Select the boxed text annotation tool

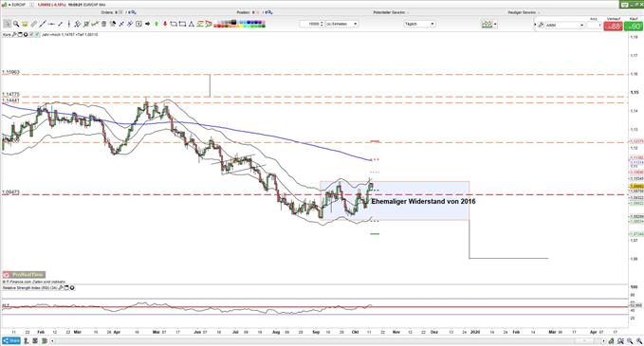point(138,24)
